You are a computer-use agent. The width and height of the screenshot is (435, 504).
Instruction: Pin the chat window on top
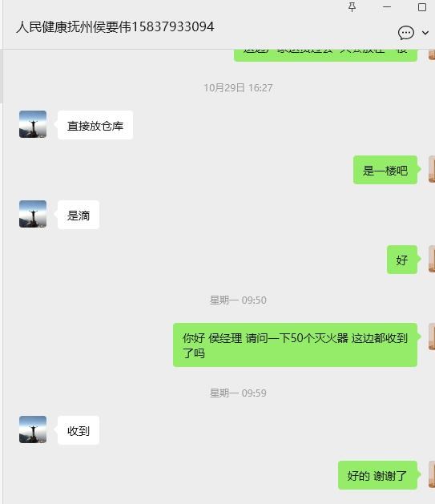tap(352, 7)
